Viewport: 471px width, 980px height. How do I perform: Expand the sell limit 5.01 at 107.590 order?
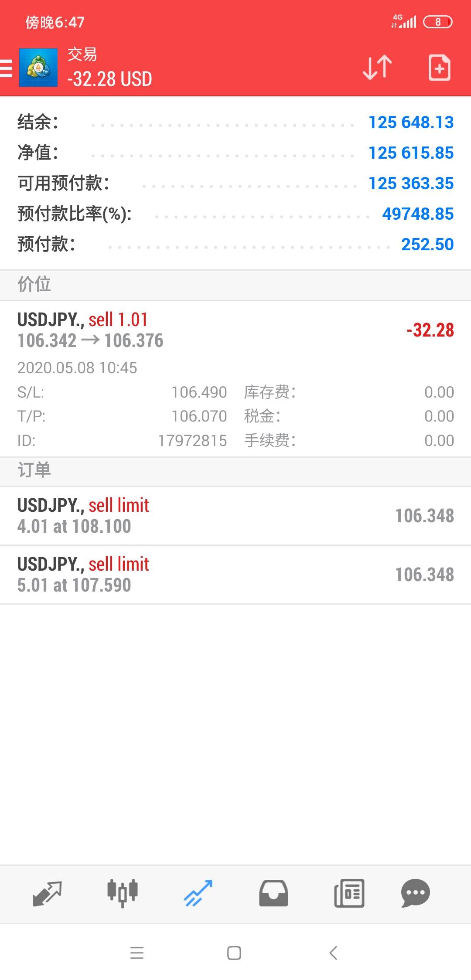[235, 575]
